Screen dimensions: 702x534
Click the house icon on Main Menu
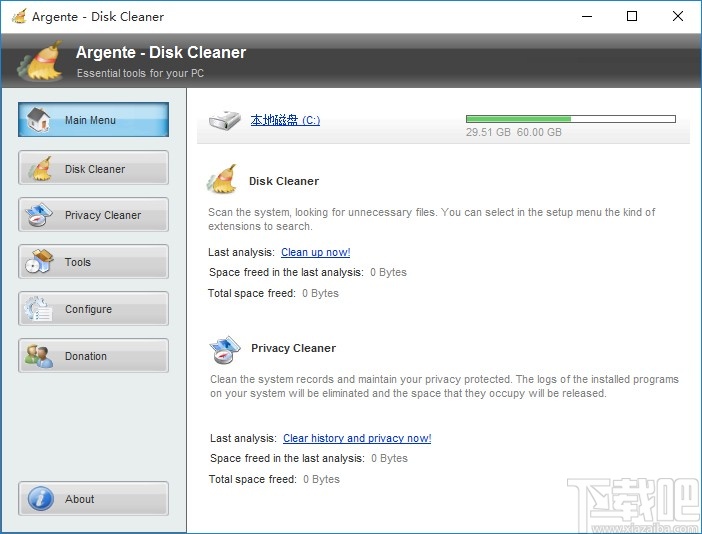pyautogui.click(x=39, y=120)
